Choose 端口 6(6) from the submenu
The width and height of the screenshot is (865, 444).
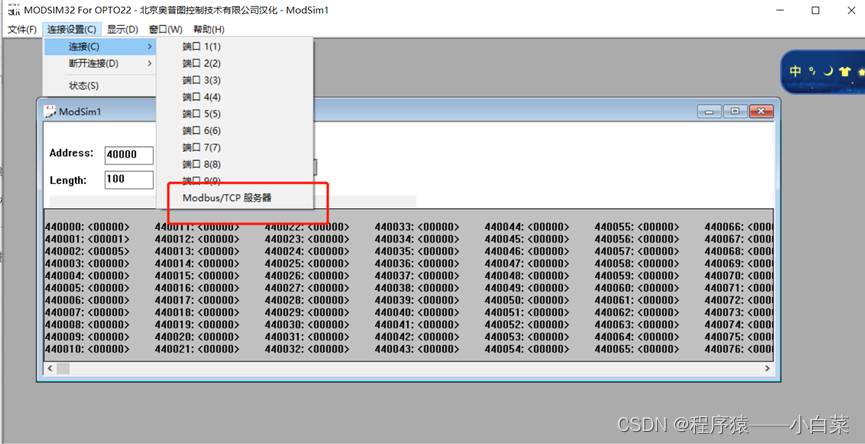tap(235, 131)
